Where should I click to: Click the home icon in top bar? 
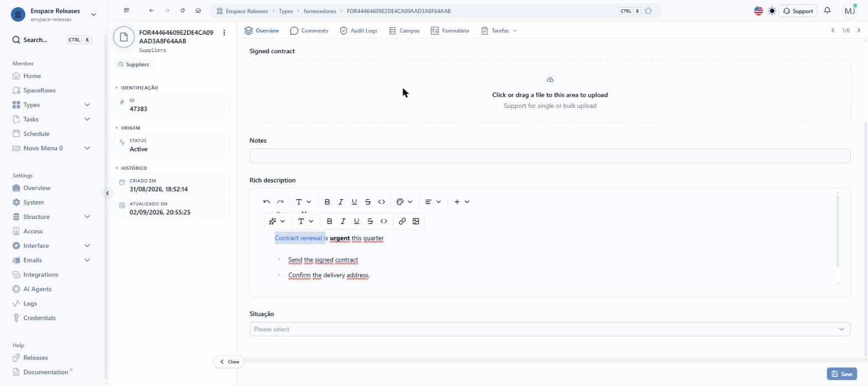coord(198,11)
